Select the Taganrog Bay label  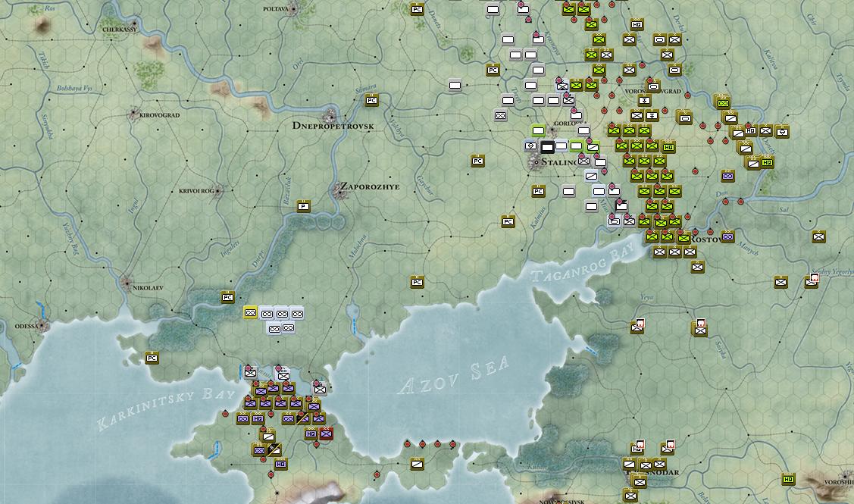coord(583,263)
